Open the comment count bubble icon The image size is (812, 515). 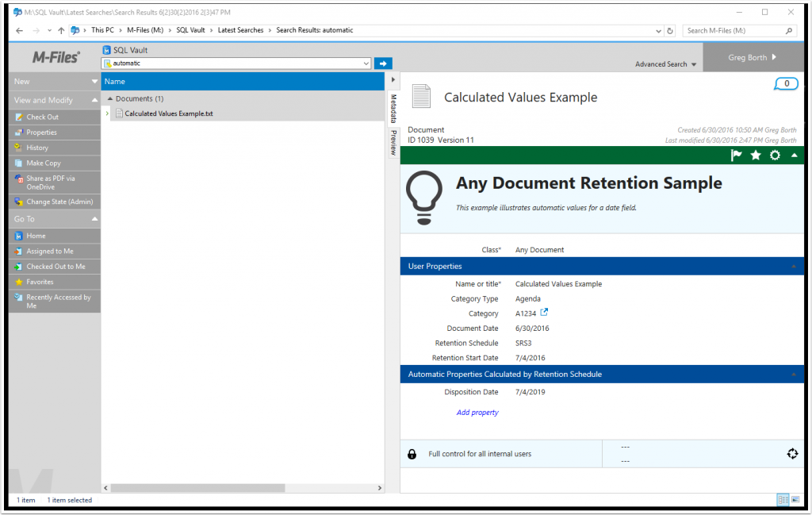pos(786,83)
